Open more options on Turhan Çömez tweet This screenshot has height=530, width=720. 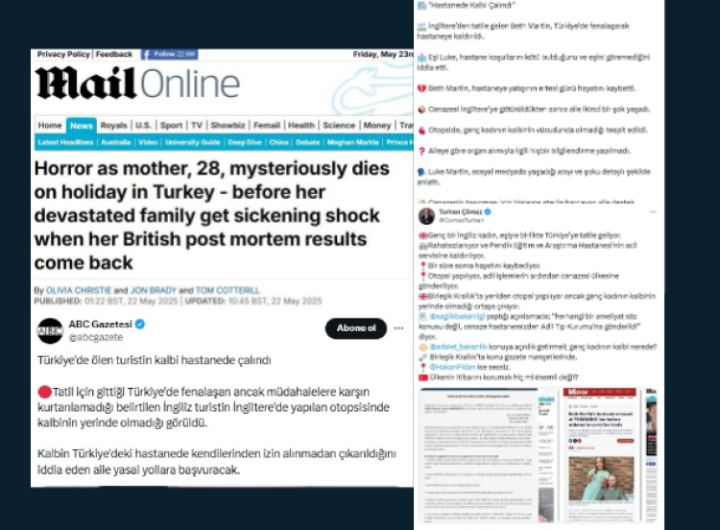tap(653, 212)
